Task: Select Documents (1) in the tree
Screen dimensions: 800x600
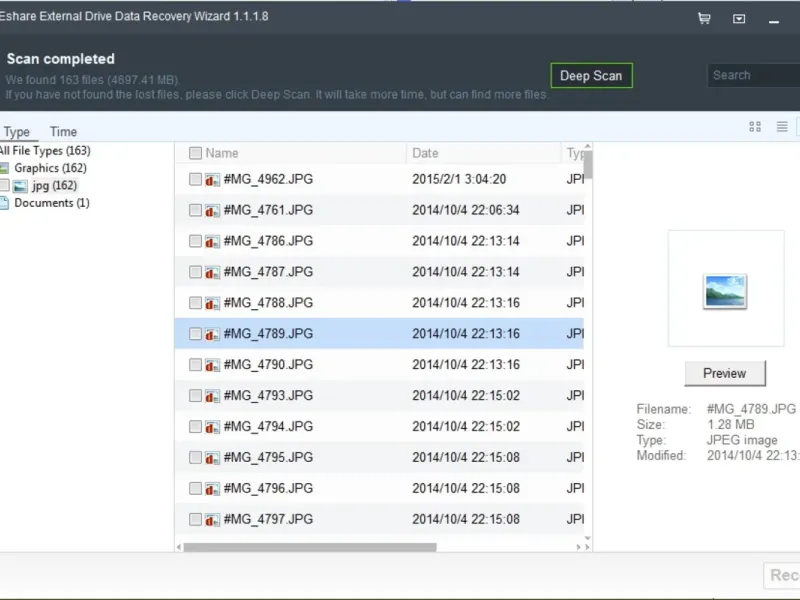Action: click(52, 203)
